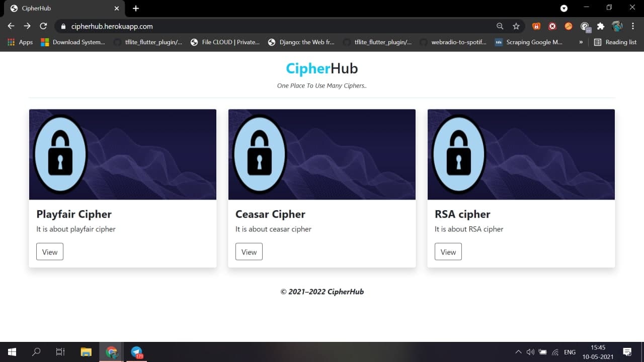
Task: Open the Action Center notifications icon
Action: click(x=626, y=351)
